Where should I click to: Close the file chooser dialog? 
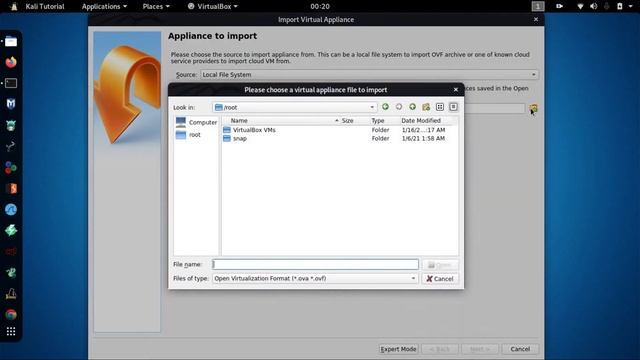456,89
